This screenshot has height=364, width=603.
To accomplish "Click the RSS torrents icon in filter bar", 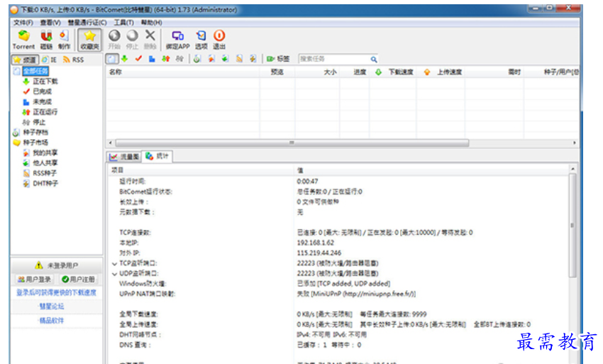I will [x=239, y=59].
